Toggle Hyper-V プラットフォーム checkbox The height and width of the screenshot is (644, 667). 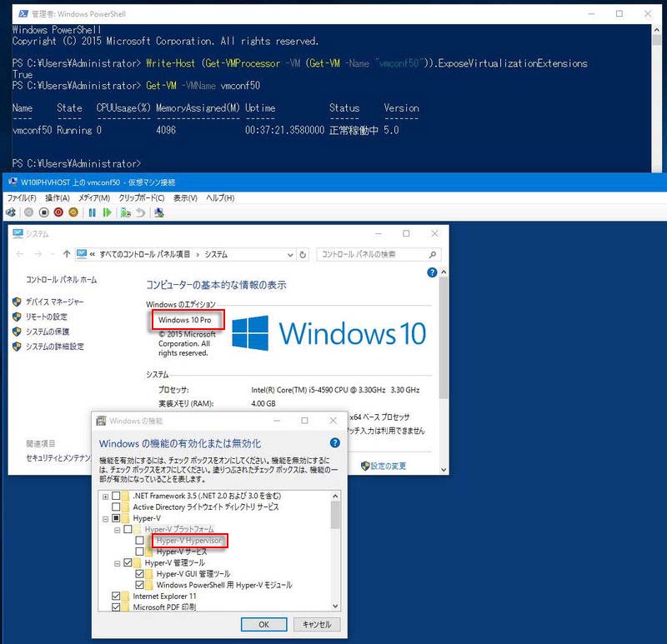click(x=128, y=529)
